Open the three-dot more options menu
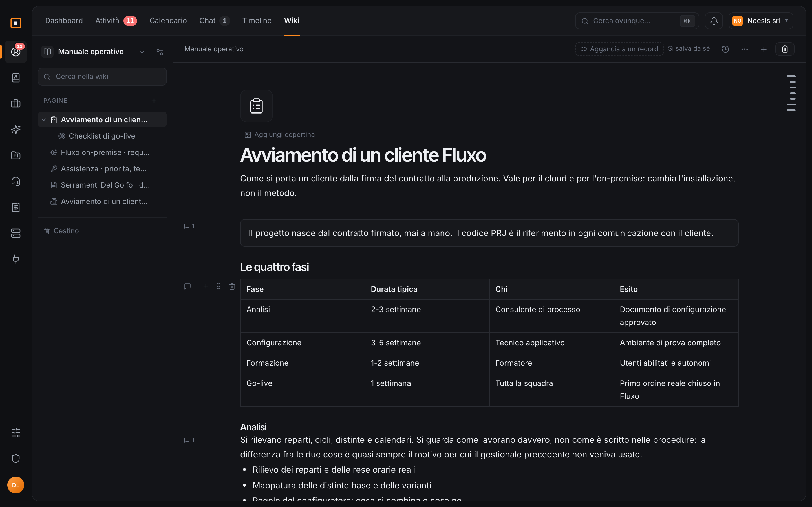This screenshot has height=507, width=812. click(x=744, y=49)
